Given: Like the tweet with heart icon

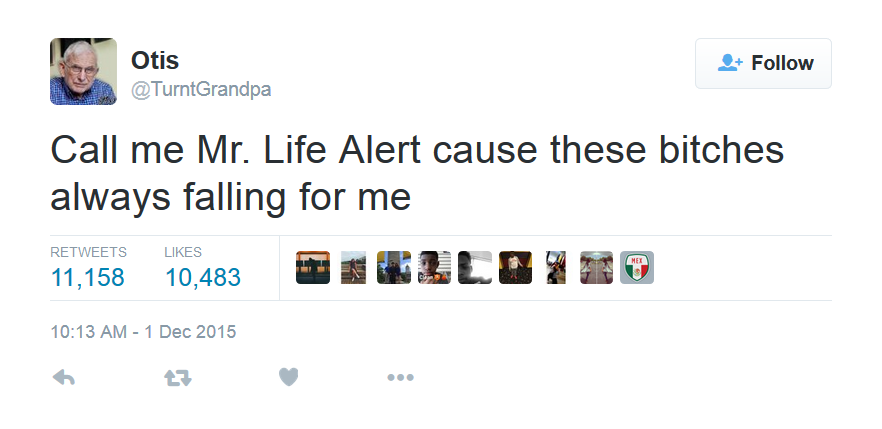Looking at the screenshot, I should [x=288, y=377].
